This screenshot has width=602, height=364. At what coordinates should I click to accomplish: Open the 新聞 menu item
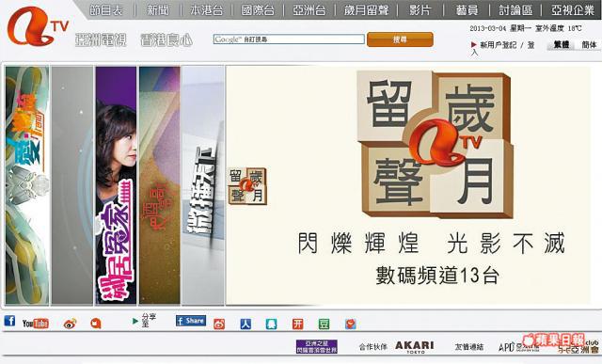coord(158,10)
